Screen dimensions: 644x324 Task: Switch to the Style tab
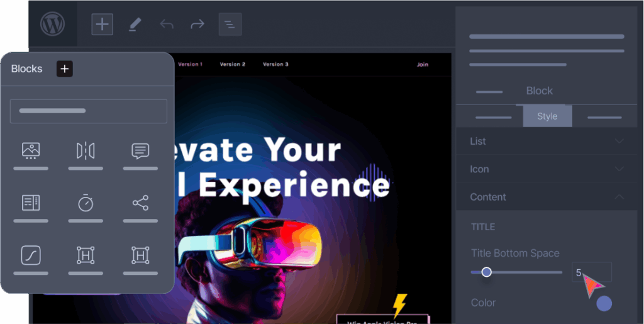[547, 116]
